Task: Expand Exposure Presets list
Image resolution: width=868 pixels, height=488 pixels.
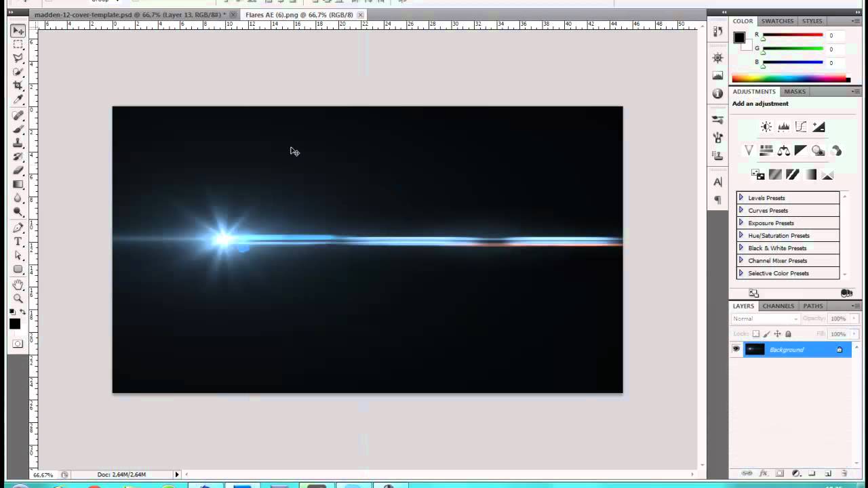Action: click(741, 223)
